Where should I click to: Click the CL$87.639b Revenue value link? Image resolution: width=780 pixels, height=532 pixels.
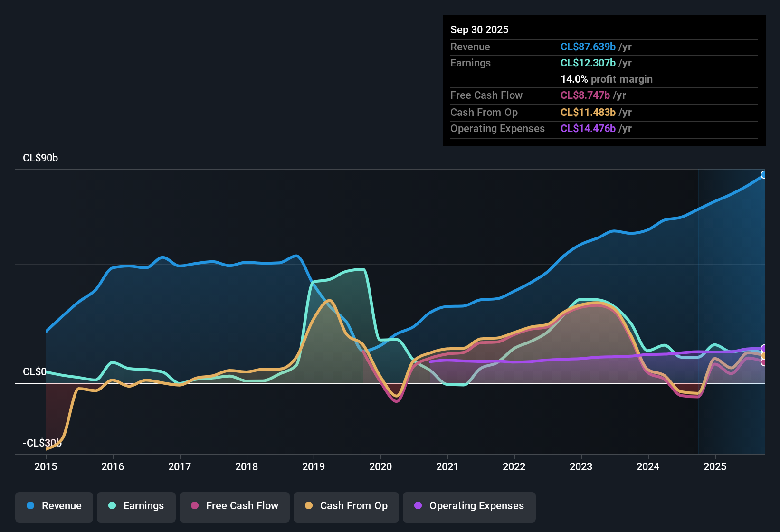588,47
